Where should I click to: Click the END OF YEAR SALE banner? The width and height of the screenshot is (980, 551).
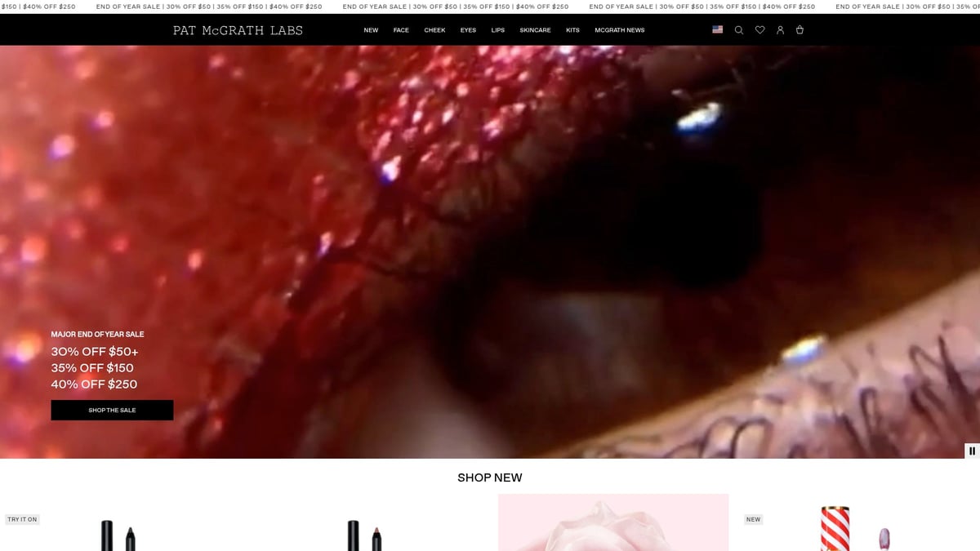coord(490,7)
